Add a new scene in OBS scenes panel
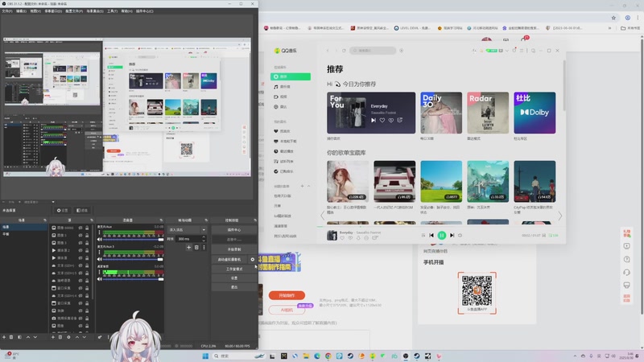Viewport: 644px width, 362px height. click(4, 337)
